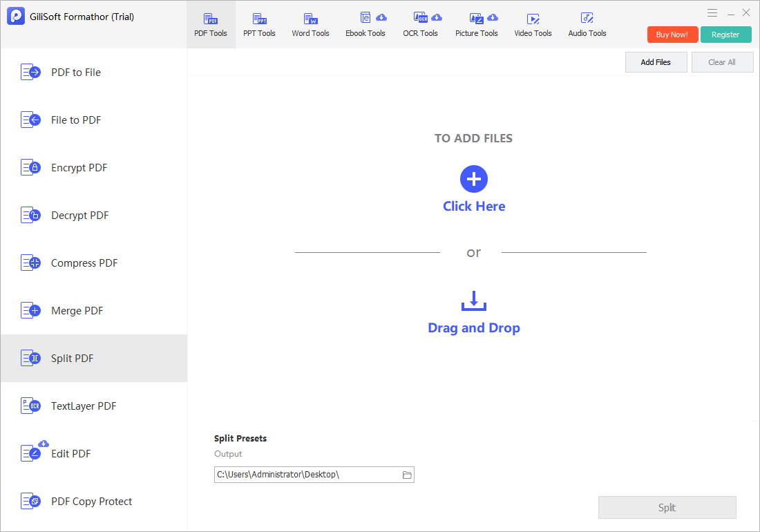760x532 pixels.
Task: Click the Click Here link
Action: [474, 206]
